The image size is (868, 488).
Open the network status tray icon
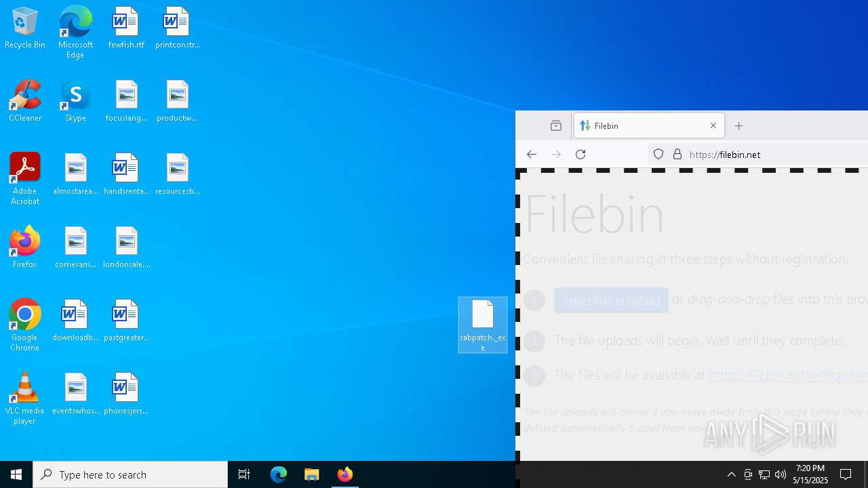(764, 474)
